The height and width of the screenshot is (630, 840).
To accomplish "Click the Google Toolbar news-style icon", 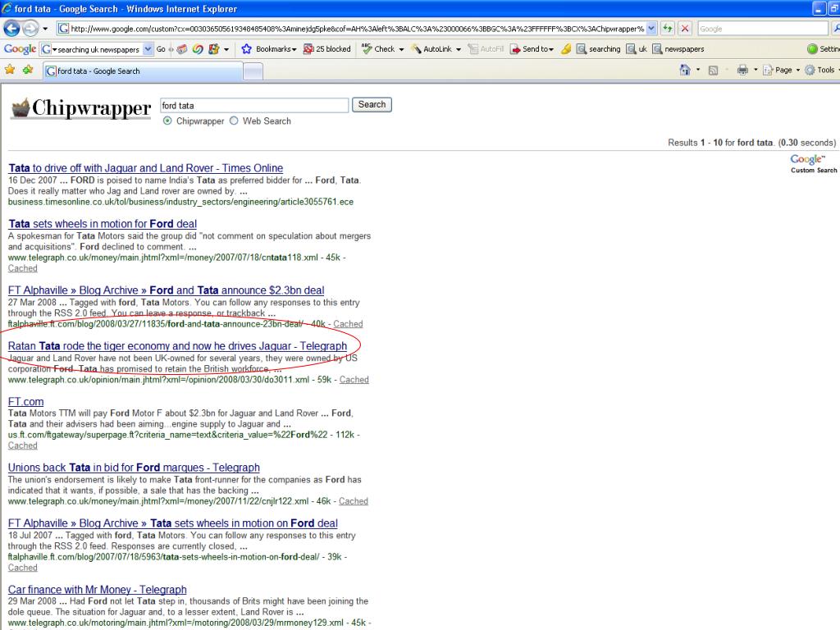I will pyautogui.click(x=182, y=49).
